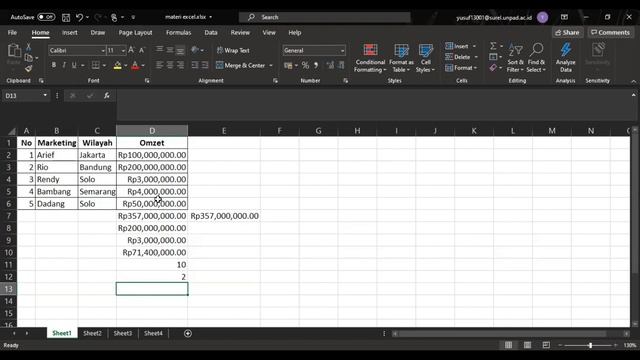Increase font size icon
The width and height of the screenshot is (640, 360).
coord(131,50)
